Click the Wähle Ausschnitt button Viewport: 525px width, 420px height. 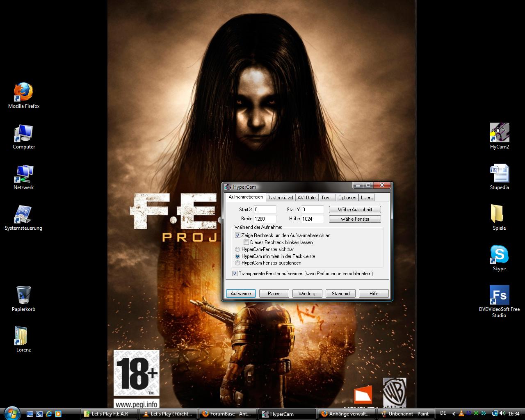click(355, 210)
